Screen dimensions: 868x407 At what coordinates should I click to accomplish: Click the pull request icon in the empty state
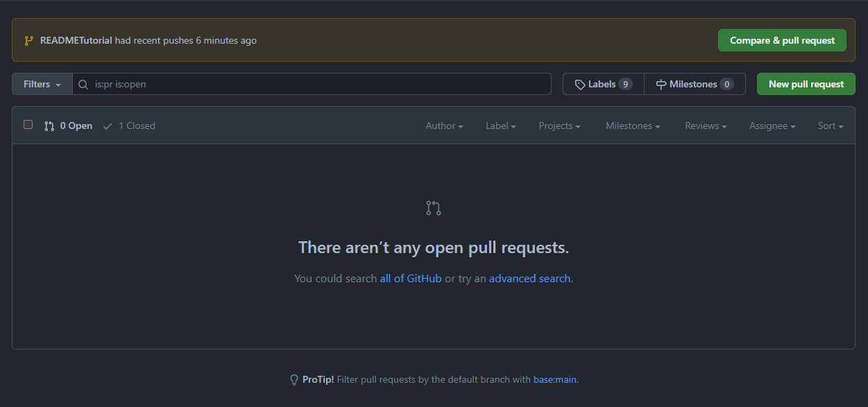click(x=433, y=207)
